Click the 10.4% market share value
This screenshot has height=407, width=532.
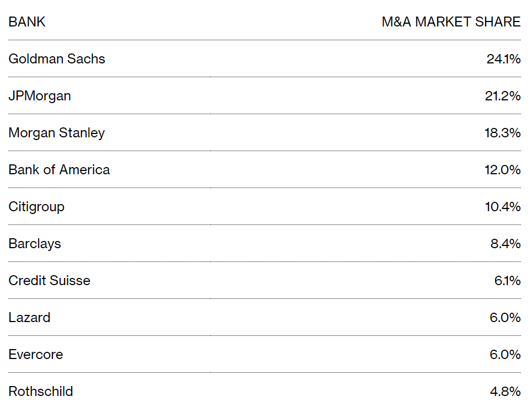coord(503,207)
